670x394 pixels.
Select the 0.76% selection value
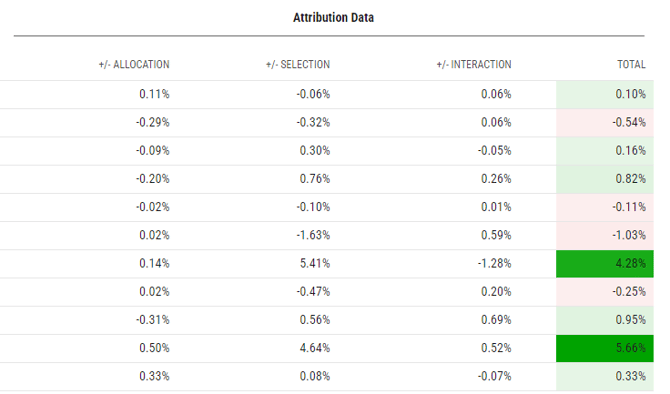click(x=315, y=179)
